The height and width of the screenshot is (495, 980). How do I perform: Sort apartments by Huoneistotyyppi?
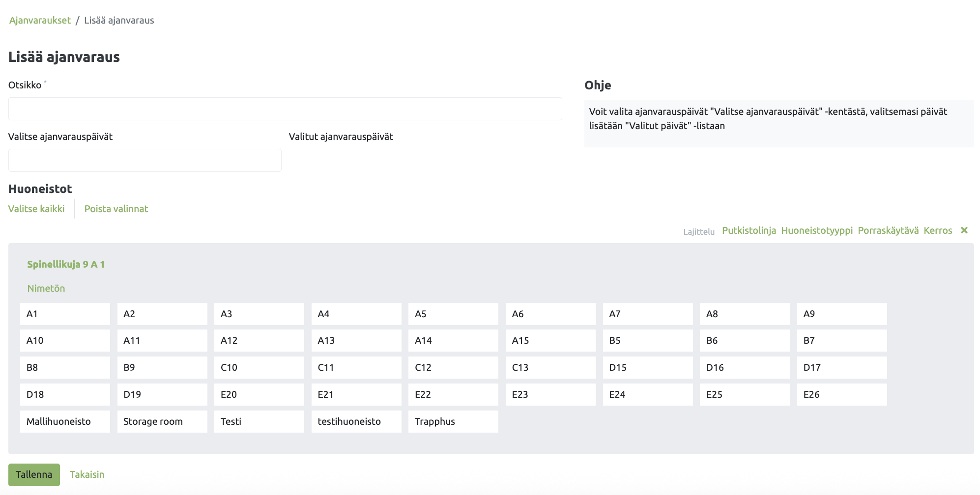coord(817,230)
